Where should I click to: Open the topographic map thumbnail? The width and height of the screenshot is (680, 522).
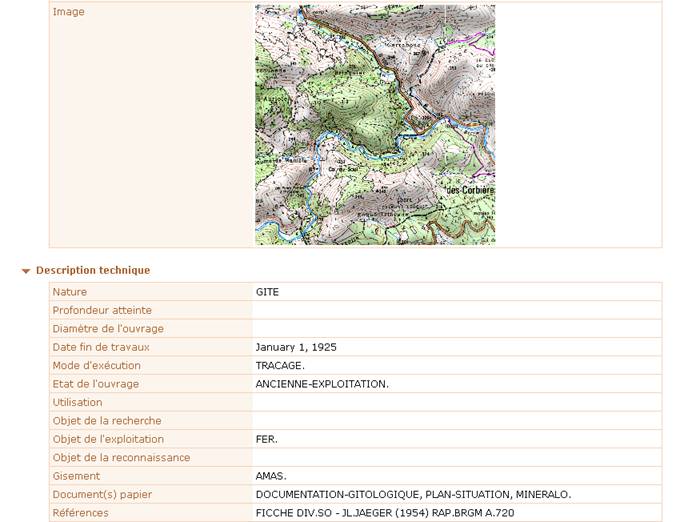(375, 125)
